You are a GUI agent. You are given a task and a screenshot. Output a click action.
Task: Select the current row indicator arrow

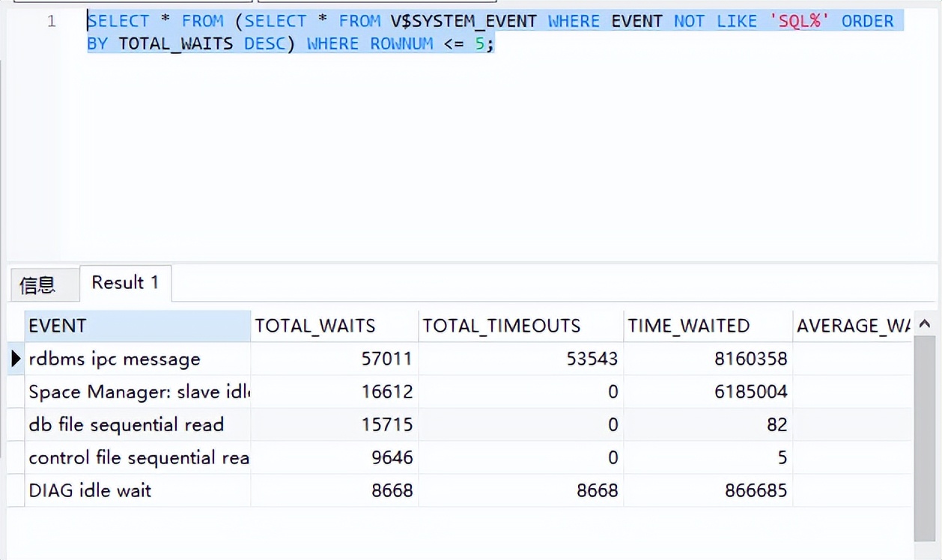(x=16, y=359)
